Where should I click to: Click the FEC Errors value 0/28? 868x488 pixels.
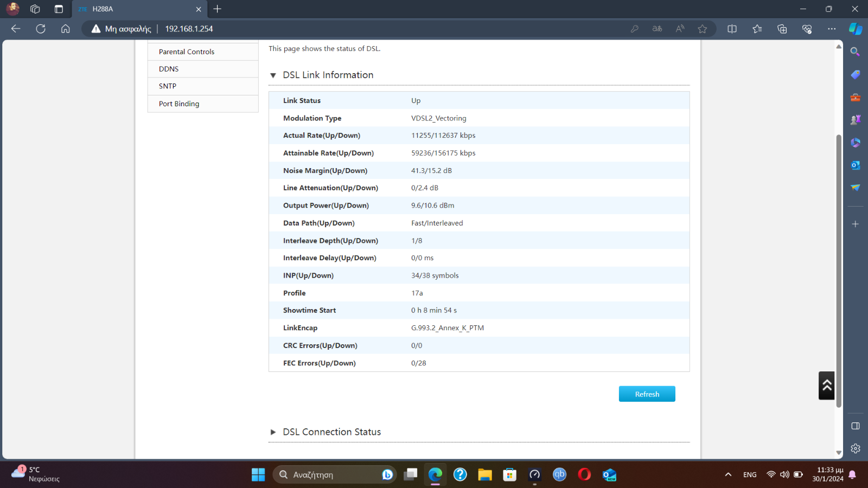418,363
